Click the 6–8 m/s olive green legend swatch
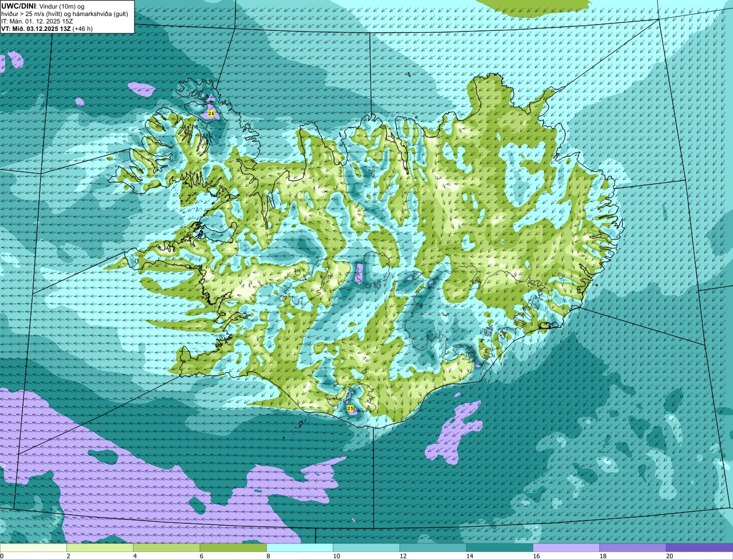The width and height of the screenshot is (733, 560). [234, 547]
